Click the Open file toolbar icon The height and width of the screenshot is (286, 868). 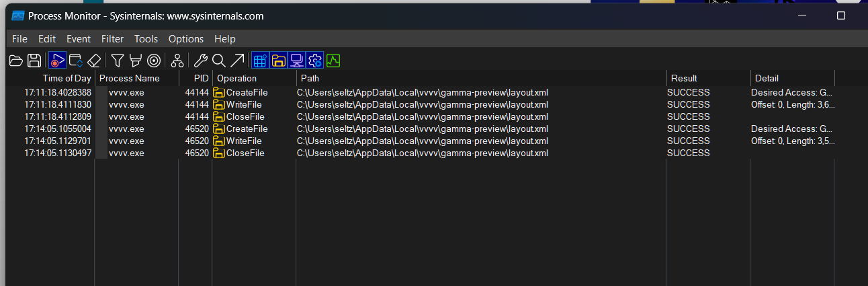click(16, 61)
